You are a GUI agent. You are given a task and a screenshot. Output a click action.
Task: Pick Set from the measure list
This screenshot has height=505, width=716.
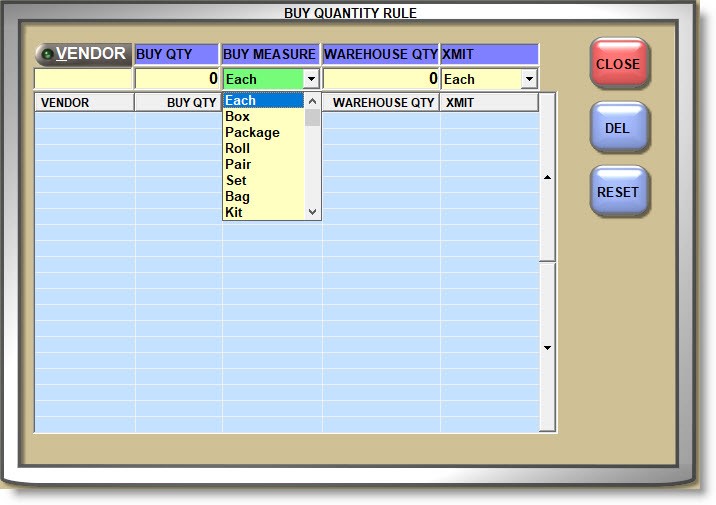click(263, 181)
